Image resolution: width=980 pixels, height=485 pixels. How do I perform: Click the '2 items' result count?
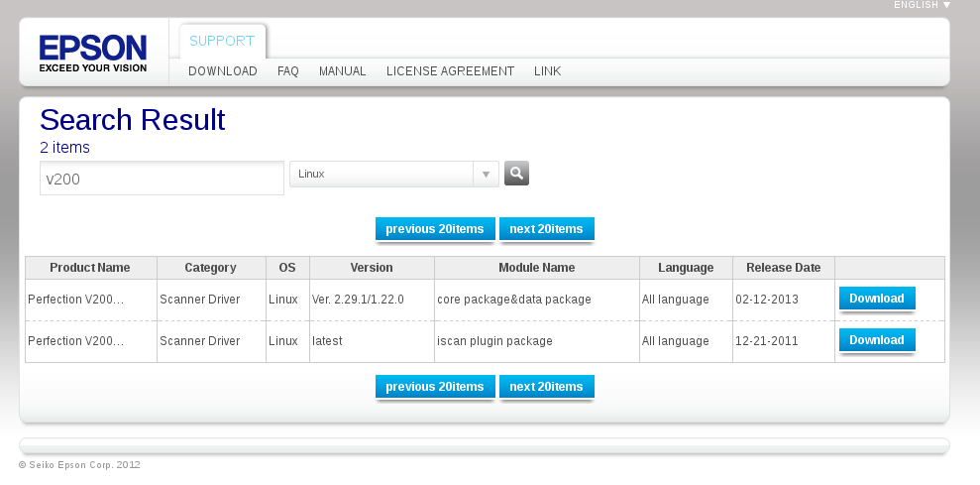point(65,148)
